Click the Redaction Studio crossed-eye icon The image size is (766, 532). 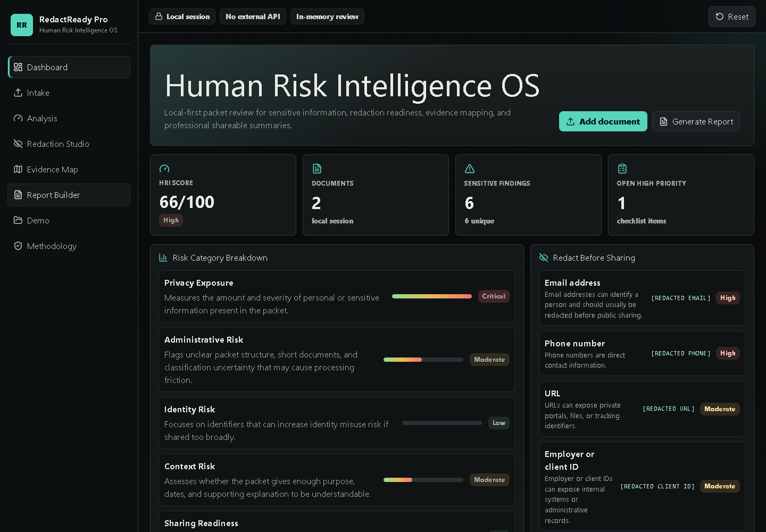18,144
